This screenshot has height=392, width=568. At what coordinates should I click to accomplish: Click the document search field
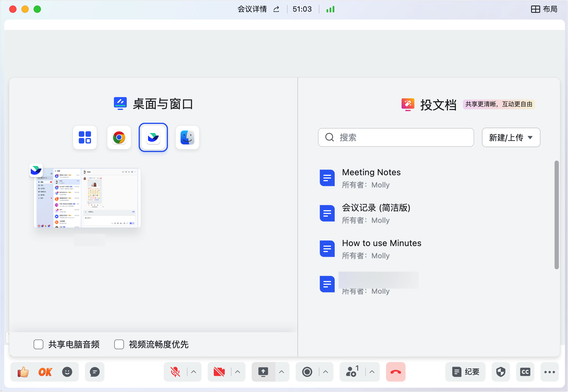click(x=395, y=137)
